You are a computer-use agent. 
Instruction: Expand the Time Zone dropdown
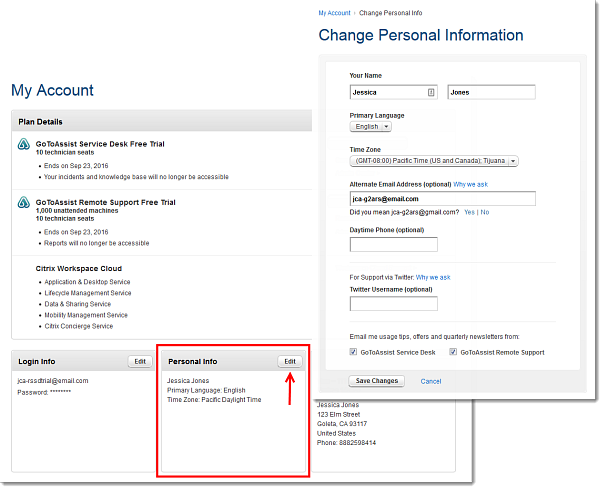(434, 160)
